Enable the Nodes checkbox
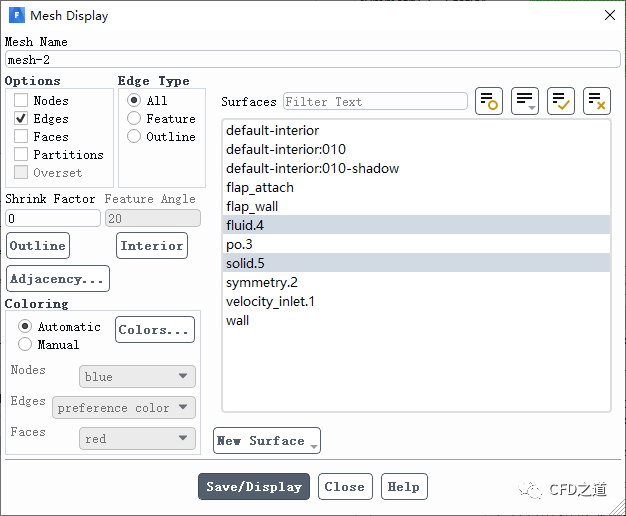 pos(21,101)
